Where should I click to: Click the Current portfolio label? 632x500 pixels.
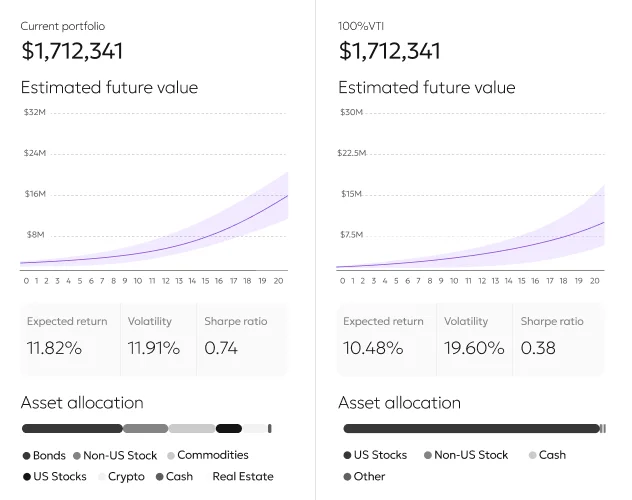click(62, 26)
